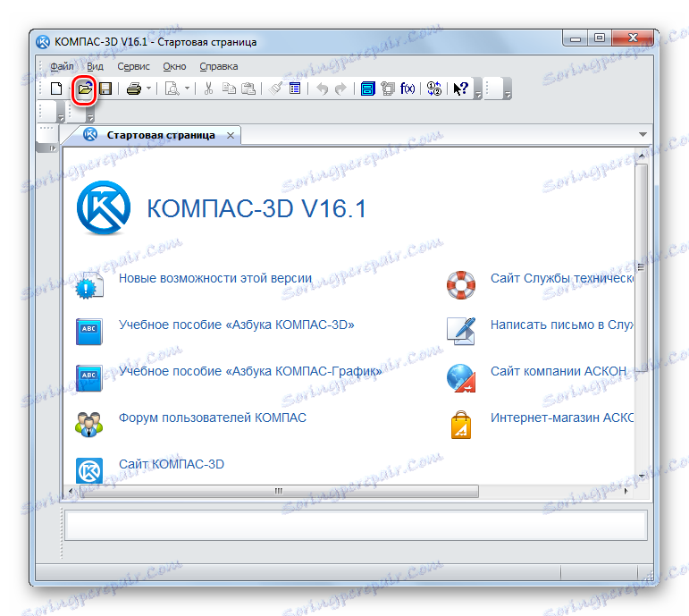Create a new document via the blank-page icon
Image resolution: width=689 pixels, height=616 pixels.
(x=56, y=89)
